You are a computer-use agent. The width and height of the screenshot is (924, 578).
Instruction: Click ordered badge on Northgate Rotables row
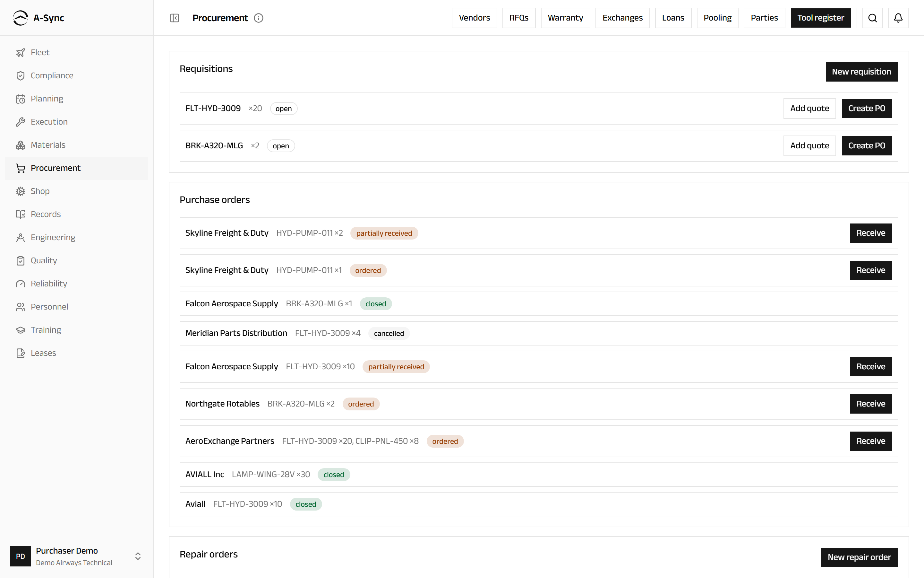[361, 404]
